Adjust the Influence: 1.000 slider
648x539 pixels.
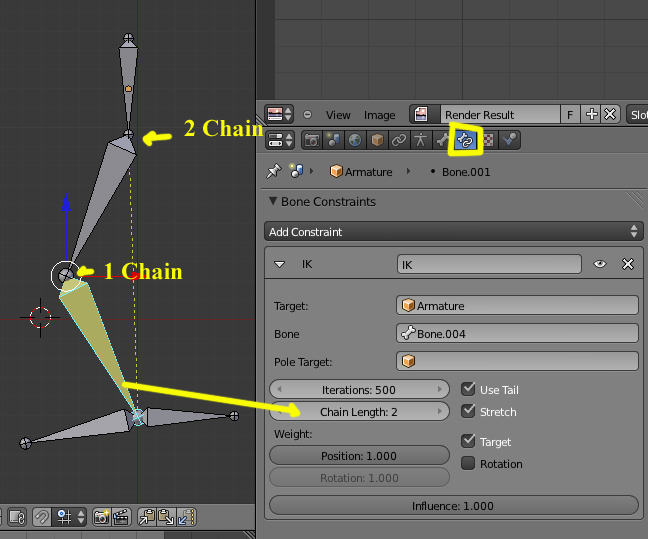tap(453, 506)
